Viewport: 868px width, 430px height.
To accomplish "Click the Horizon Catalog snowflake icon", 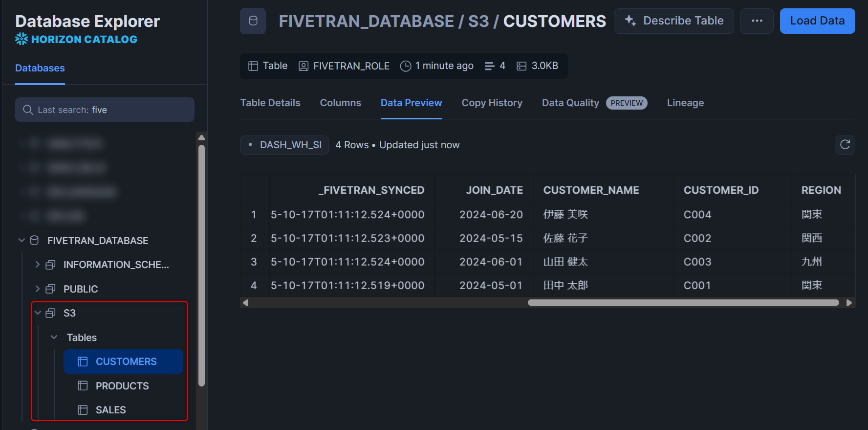I will click(22, 39).
